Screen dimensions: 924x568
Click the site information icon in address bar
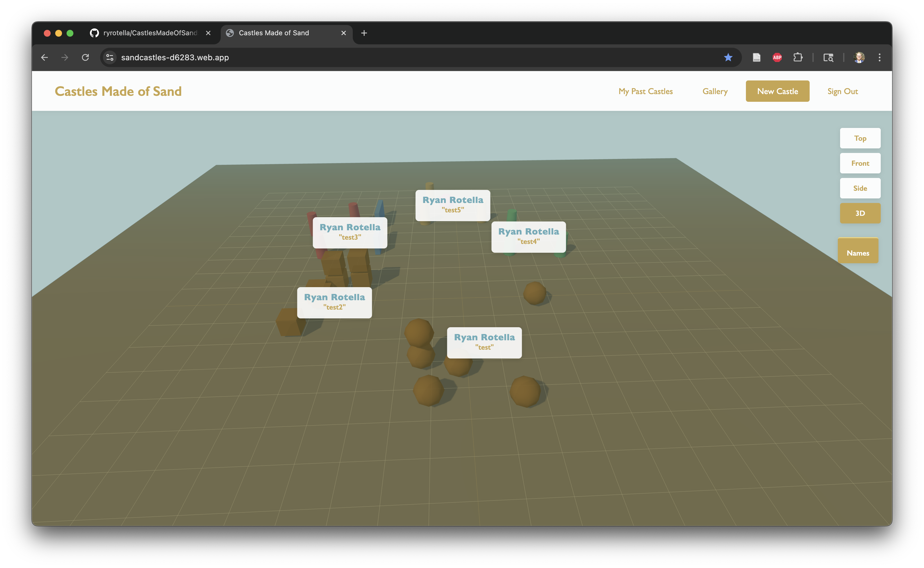(110, 57)
